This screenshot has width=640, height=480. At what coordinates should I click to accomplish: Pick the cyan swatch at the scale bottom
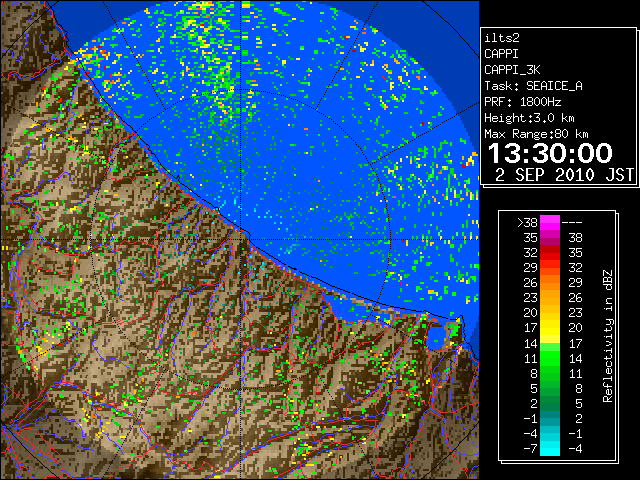coord(550,449)
